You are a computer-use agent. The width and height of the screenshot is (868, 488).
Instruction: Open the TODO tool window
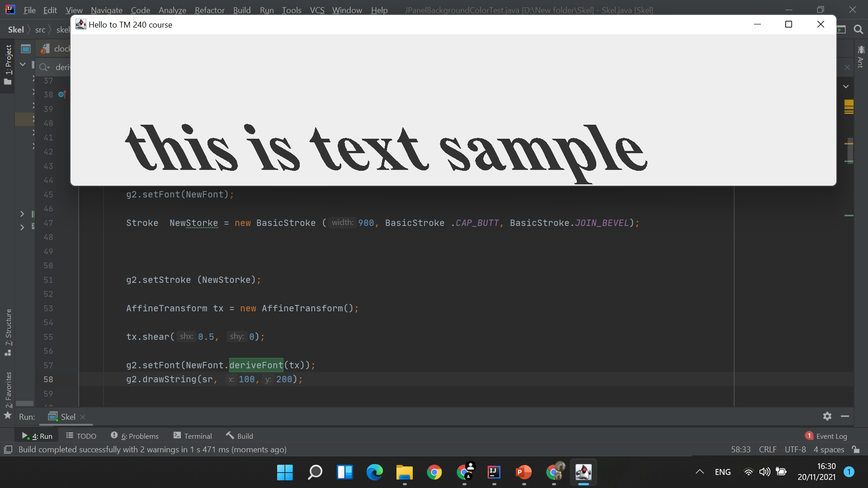pos(81,436)
